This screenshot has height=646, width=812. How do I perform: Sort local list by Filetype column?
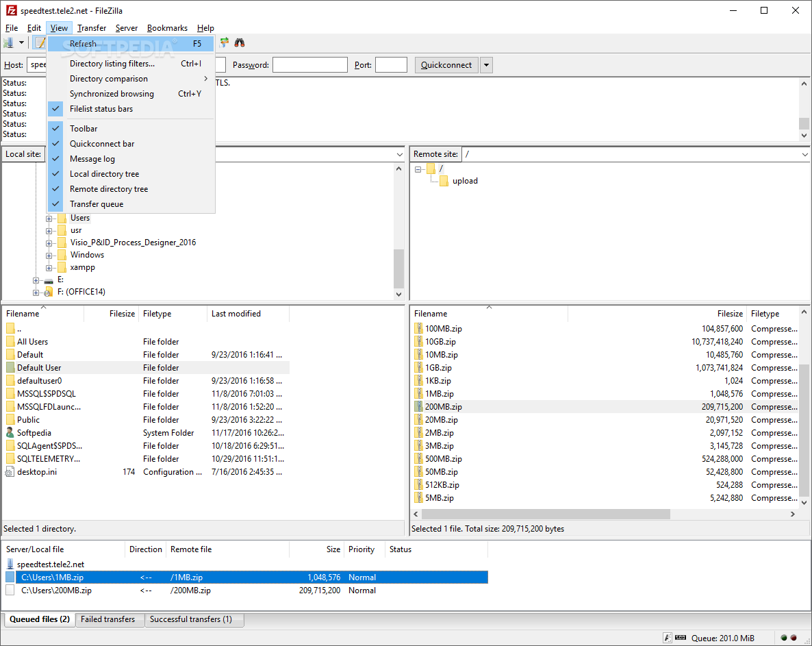[x=173, y=314]
